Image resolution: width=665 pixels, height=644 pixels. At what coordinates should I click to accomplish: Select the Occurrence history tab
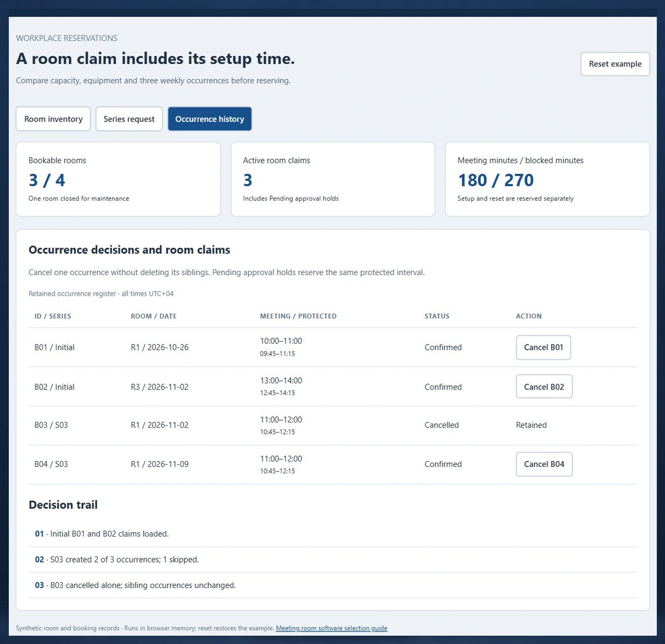(210, 119)
